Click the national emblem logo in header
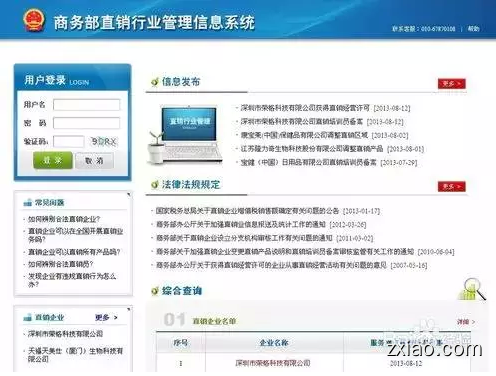 coord(34,21)
